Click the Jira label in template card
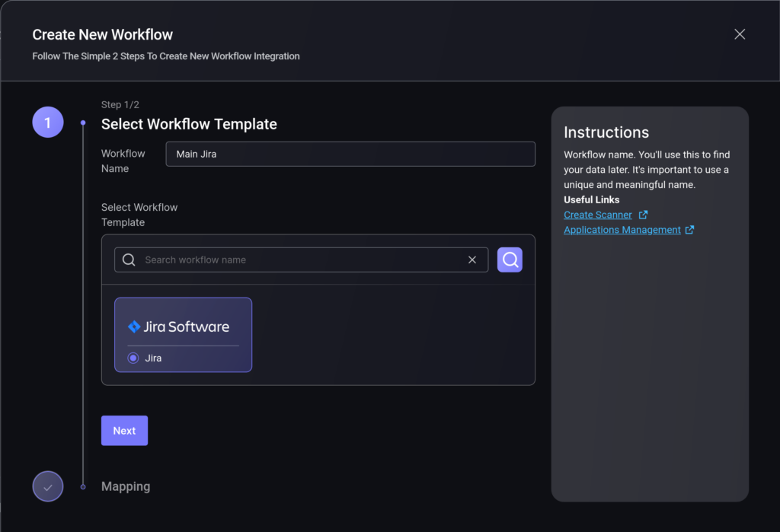Screen dimensions: 780x532 [x=153, y=358]
